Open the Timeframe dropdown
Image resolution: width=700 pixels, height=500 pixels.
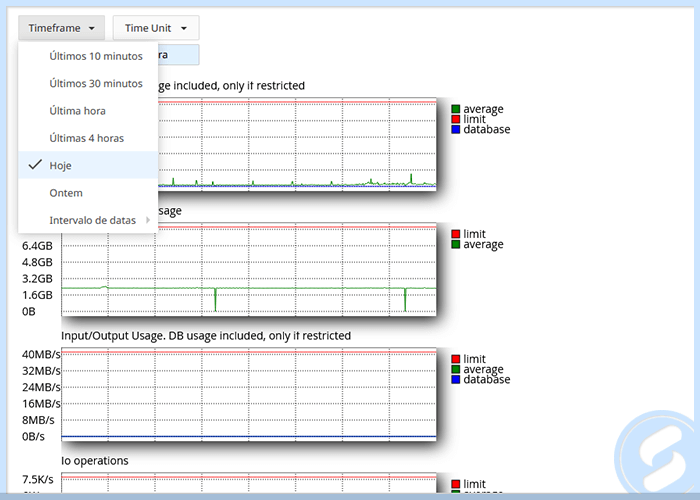pyautogui.click(x=62, y=28)
